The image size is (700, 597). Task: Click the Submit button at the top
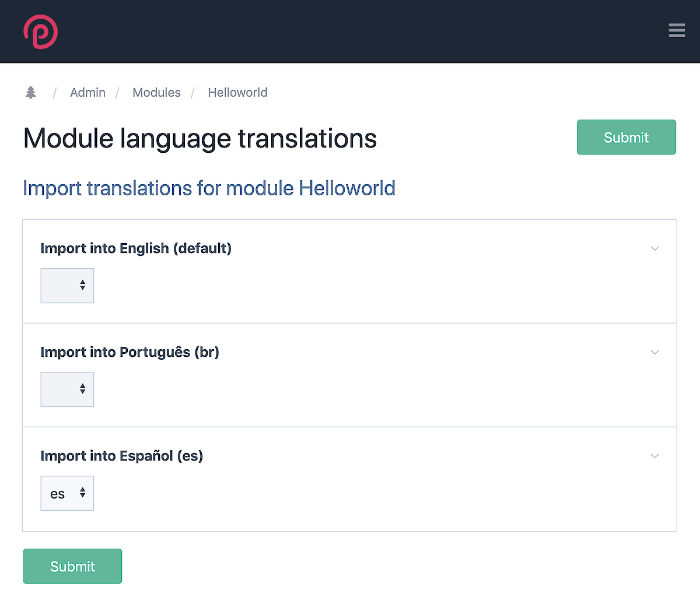pos(626,137)
